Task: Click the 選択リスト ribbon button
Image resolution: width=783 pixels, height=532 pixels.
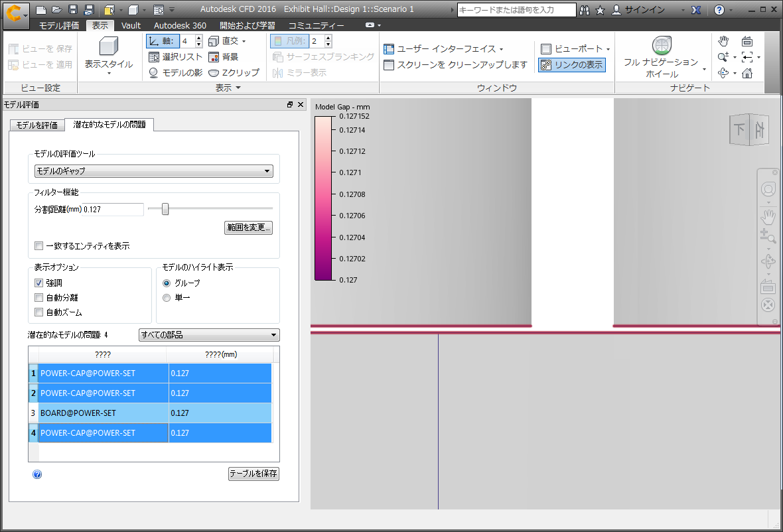Action: pyautogui.click(x=175, y=57)
